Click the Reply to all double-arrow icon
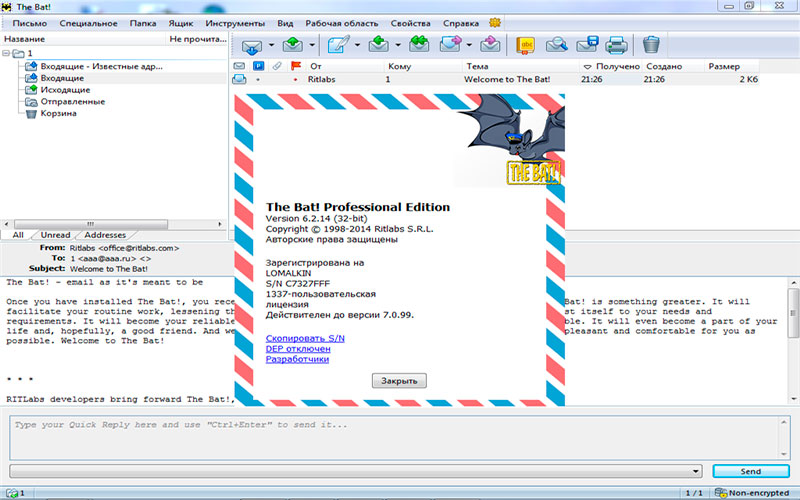Screen dimensions: 800x500 (419, 44)
